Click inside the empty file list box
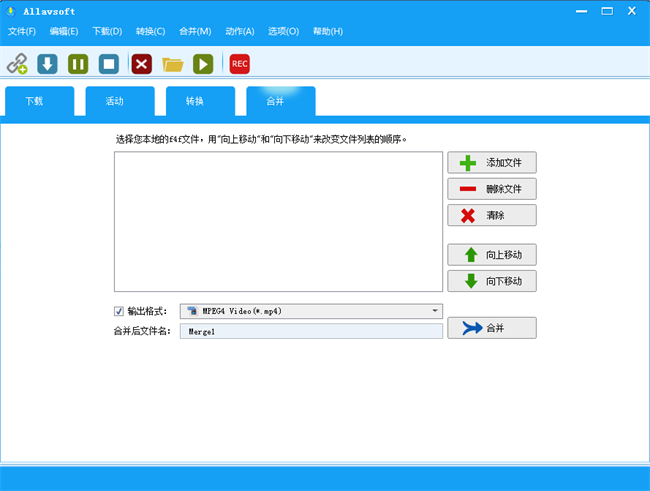 278,221
